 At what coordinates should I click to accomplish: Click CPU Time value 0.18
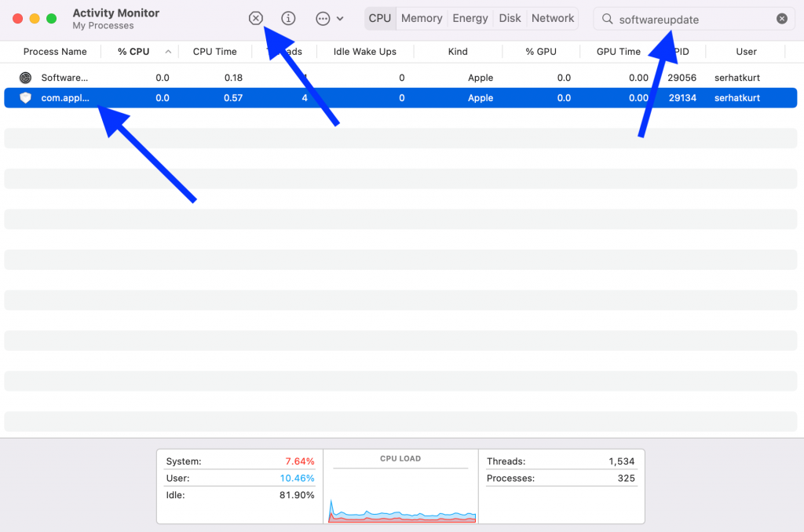pyautogui.click(x=233, y=78)
